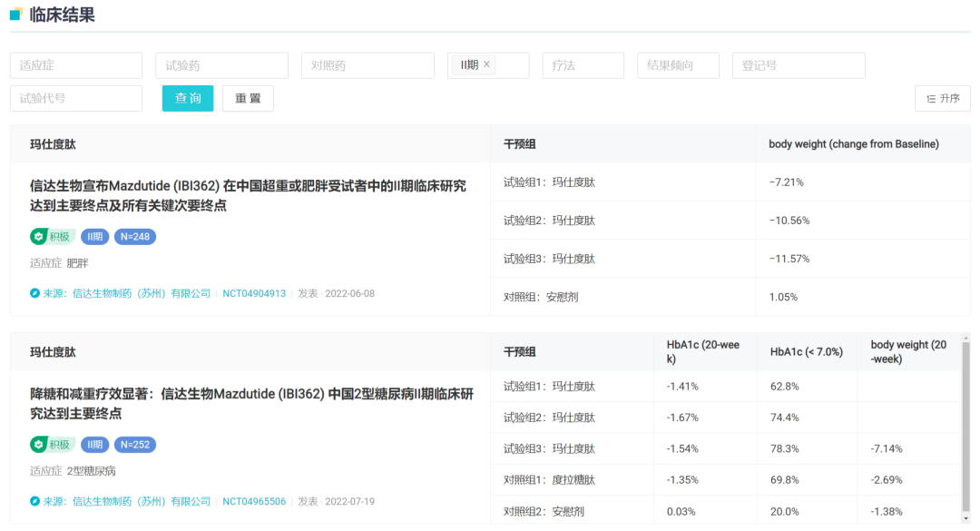Screen dimensions: 980x531
Task: Click the 登记号 input field
Action: pyautogui.click(x=798, y=65)
